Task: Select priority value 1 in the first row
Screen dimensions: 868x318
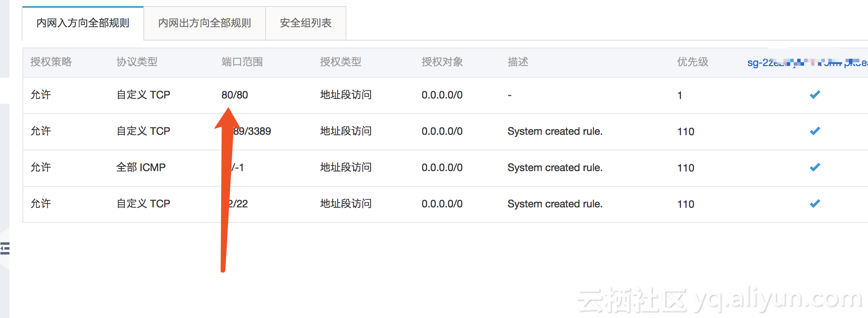Action: click(680, 95)
